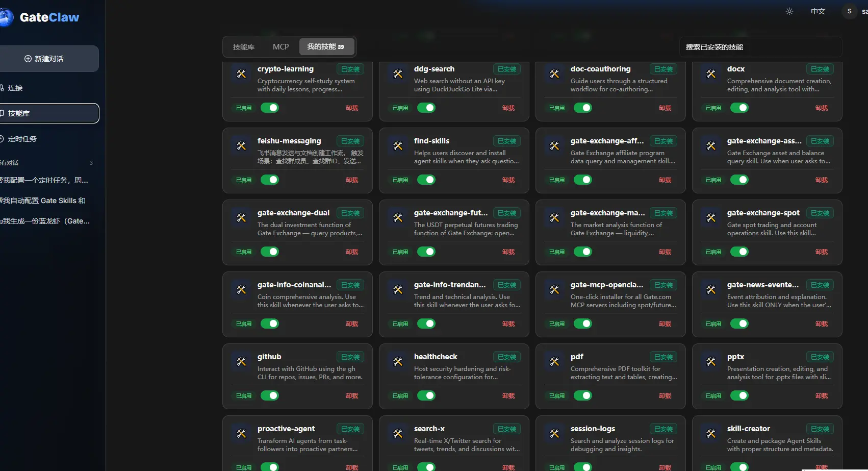Click the gate-exchange-aff skill tool icon
This screenshot has height=471, width=868.
554,146
